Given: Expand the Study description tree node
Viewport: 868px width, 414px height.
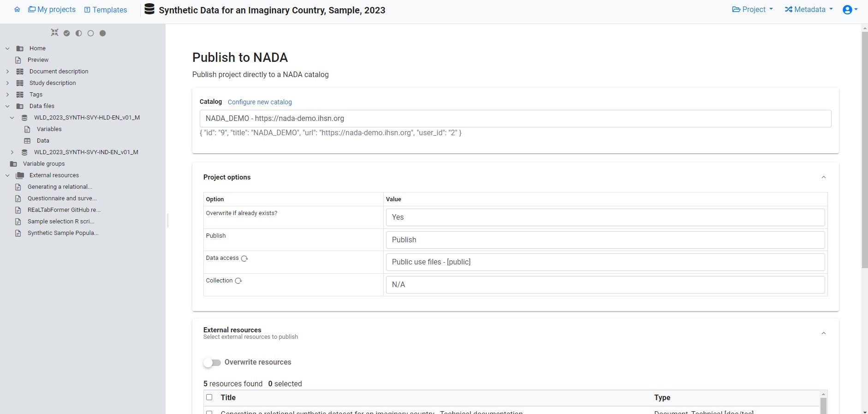Looking at the screenshot, I should tap(7, 83).
